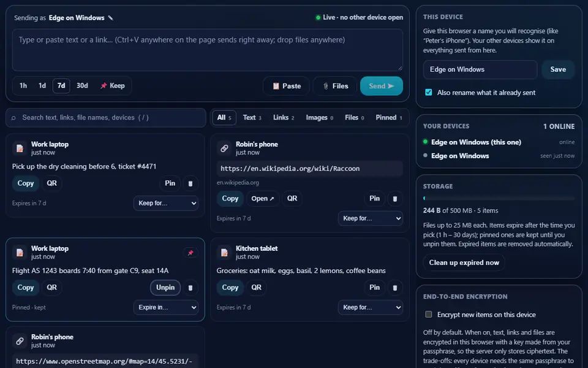The image size is (588, 368).
Task: Click the search text, links, file names field
Action: click(x=106, y=118)
